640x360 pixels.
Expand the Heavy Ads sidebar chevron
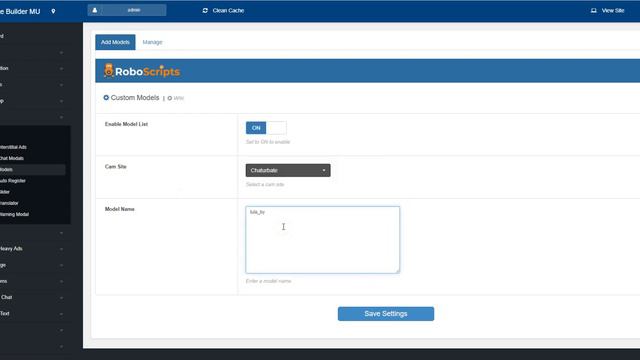61,249
